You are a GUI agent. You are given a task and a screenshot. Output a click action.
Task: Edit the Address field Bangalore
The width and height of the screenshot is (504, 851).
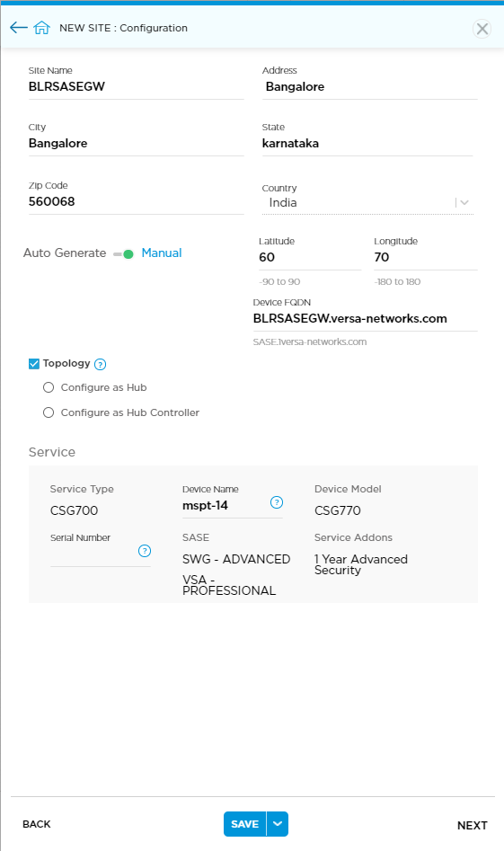coord(370,87)
